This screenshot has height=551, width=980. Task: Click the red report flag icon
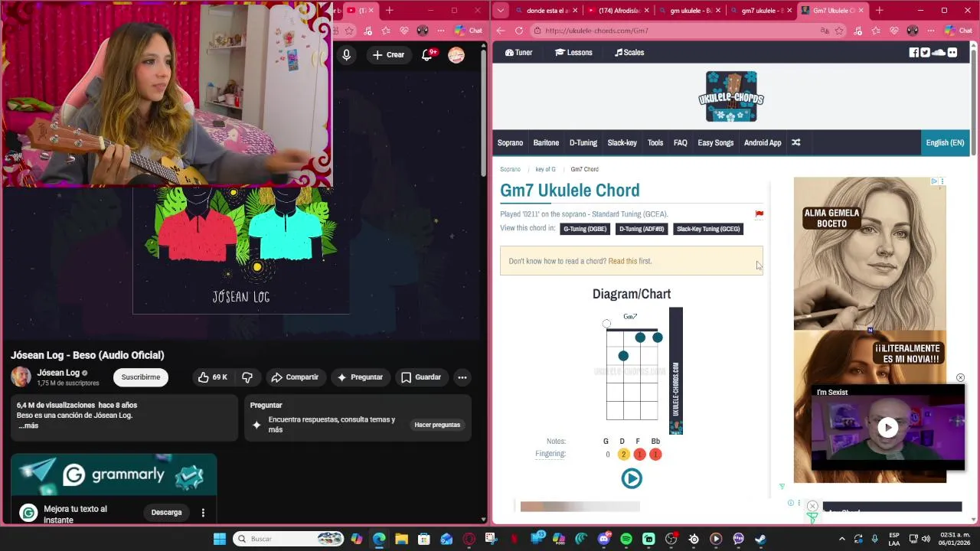coord(759,214)
